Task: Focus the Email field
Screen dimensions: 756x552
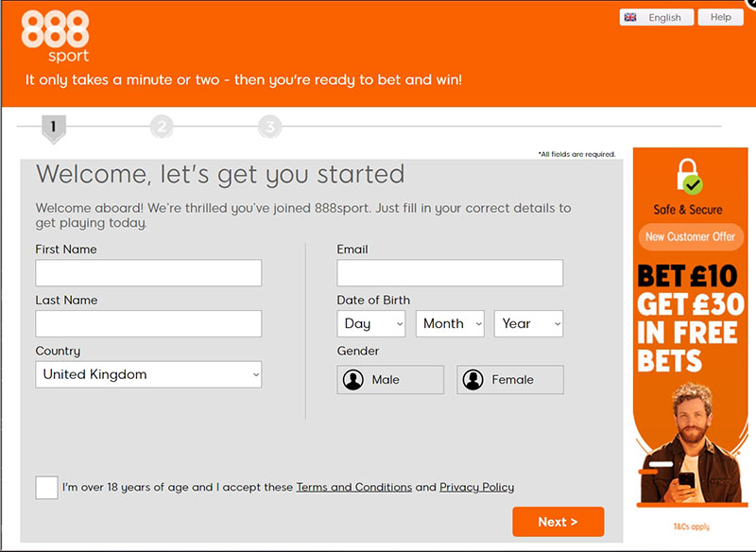Action: point(450,273)
